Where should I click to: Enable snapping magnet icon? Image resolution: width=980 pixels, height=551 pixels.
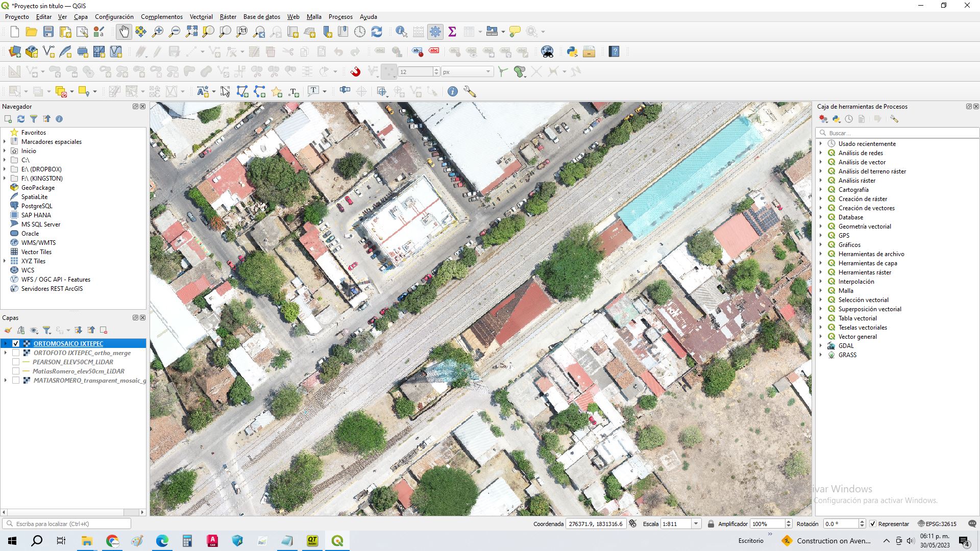355,72
